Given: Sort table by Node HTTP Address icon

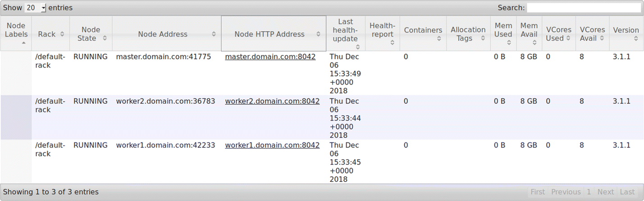Looking at the screenshot, I should (x=318, y=34).
